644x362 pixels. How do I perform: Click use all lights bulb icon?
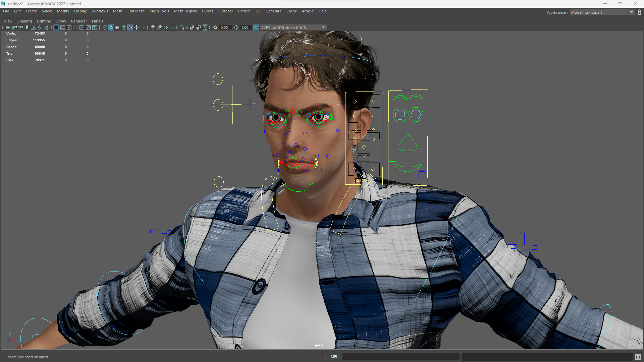(137, 27)
